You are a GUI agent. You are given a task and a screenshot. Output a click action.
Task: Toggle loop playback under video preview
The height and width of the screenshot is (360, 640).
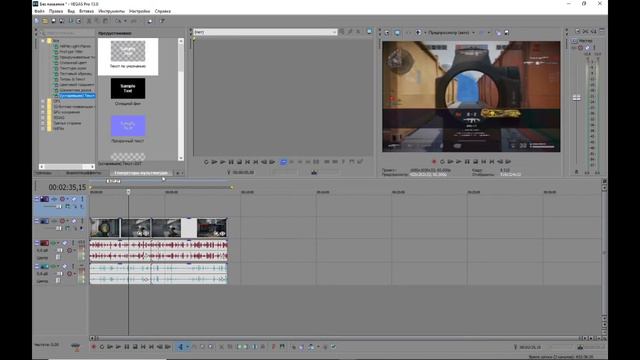[x=442, y=162]
